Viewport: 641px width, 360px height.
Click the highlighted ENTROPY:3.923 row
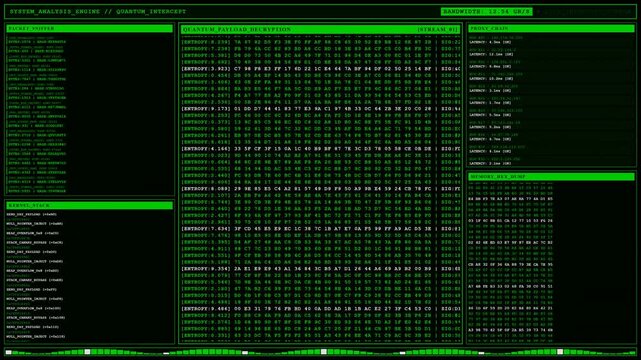click(321, 69)
